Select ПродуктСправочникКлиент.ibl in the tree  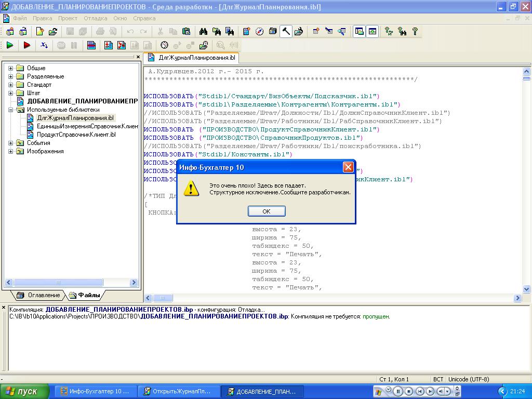pyautogui.click(x=76, y=135)
